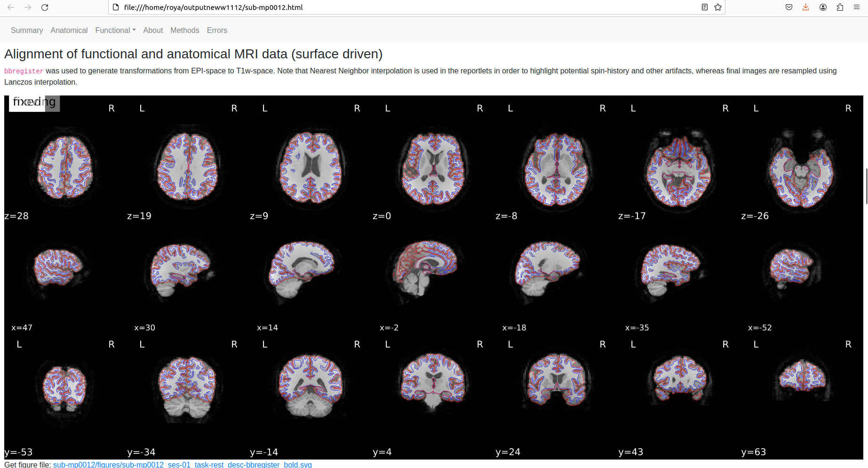Open the bbregister bold.svg figure file link

tap(183, 465)
